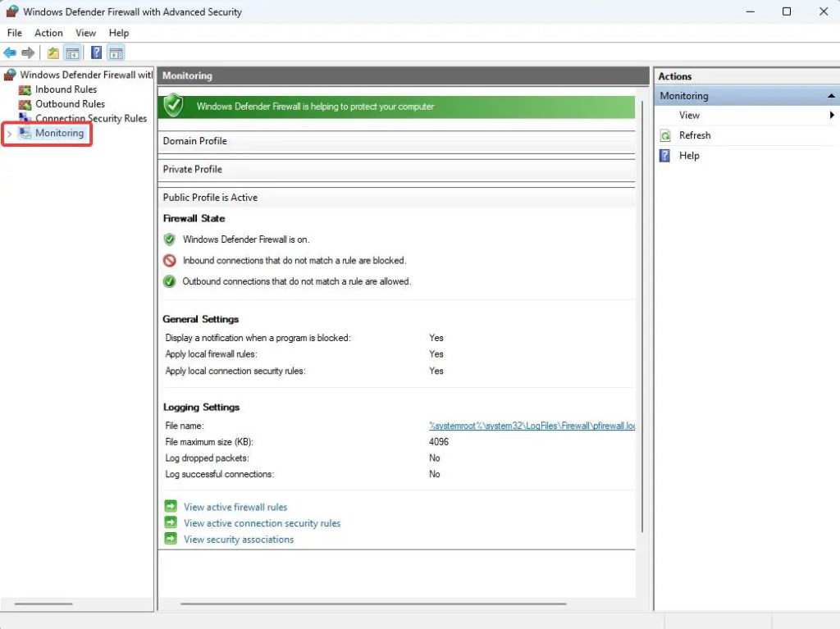The image size is (840, 629).
Task: Click the horizontal scrollbar under the center pane
Action: (x=373, y=604)
